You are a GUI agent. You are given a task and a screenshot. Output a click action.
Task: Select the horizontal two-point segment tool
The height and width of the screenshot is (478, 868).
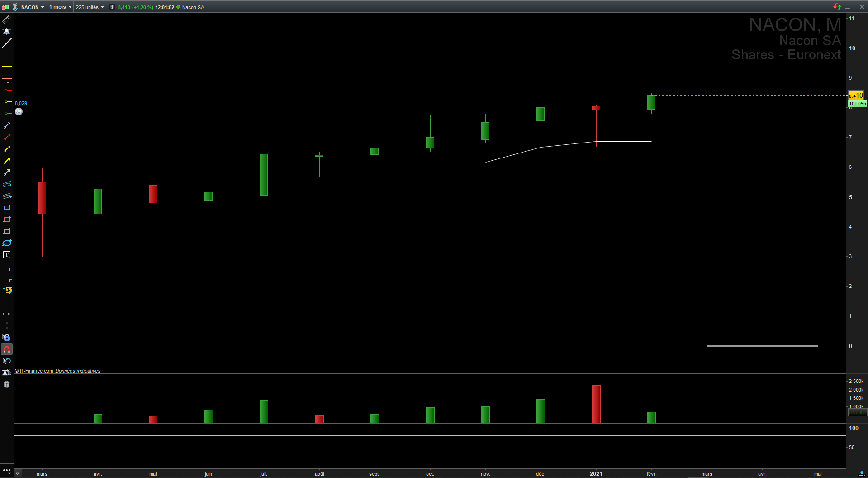tap(7, 314)
